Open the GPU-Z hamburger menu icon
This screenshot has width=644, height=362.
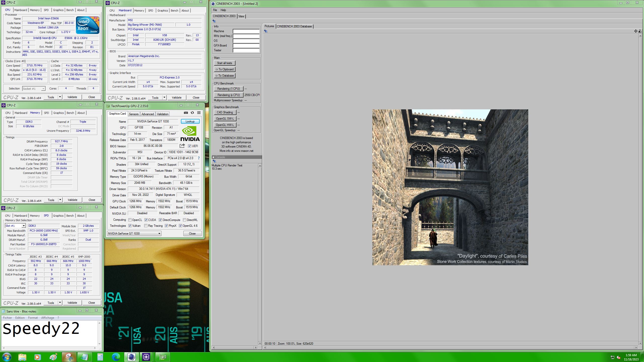pos(199,113)
